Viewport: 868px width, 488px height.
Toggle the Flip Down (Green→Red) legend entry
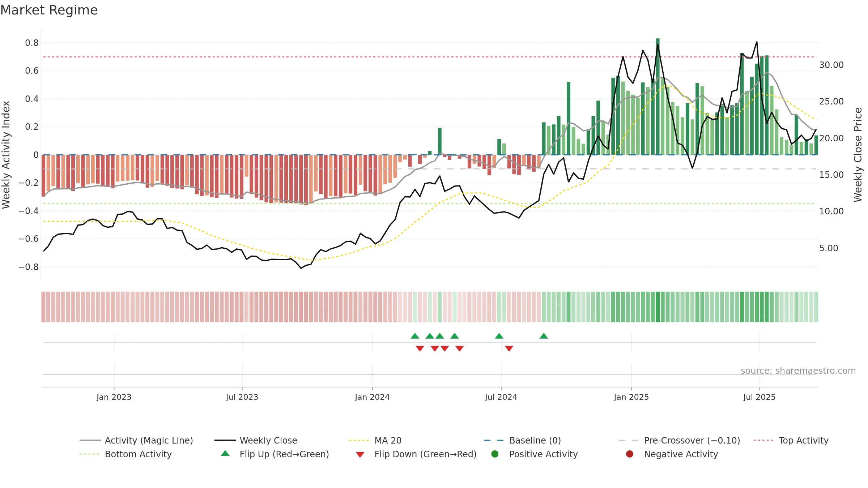[416, 454]
